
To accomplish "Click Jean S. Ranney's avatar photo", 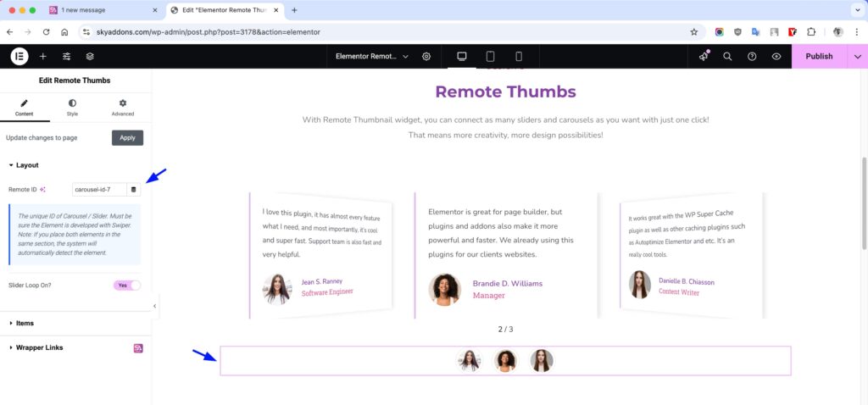I will coord(277,289).
